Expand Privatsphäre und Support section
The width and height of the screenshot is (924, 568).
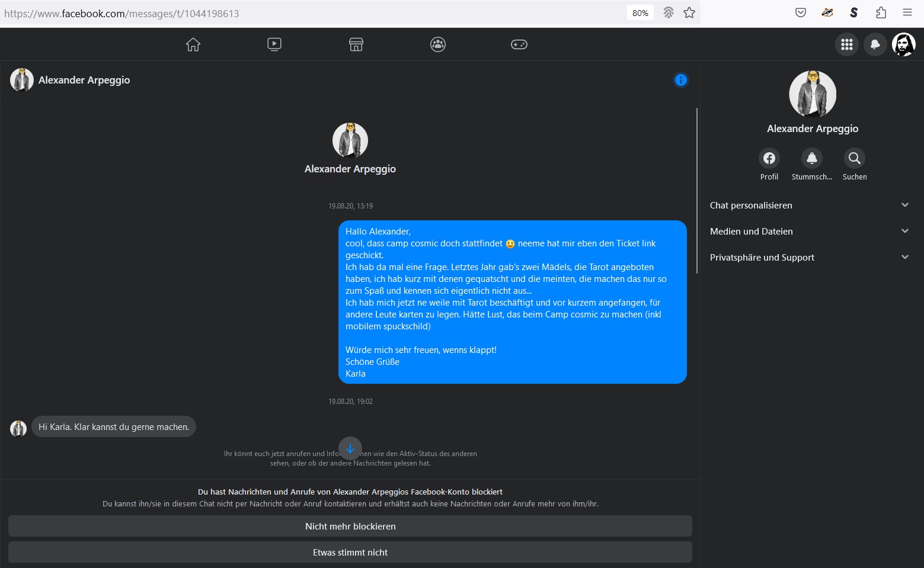coord(809,258)
